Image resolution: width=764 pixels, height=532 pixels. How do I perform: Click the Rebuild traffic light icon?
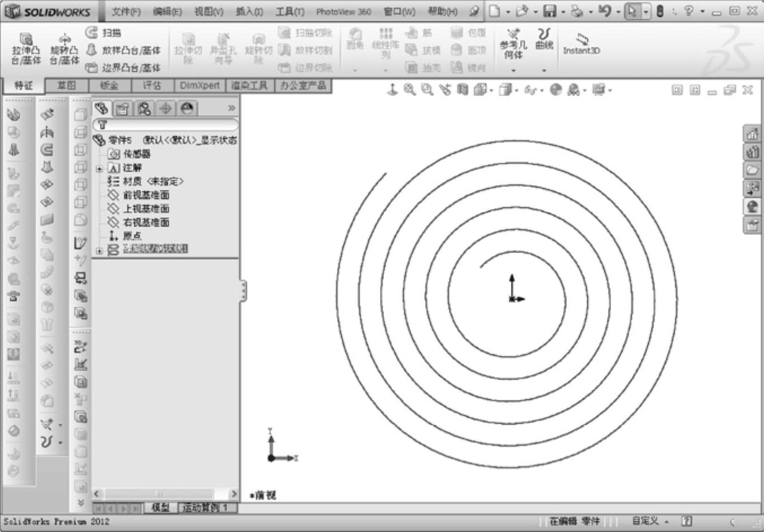[x=660, y=11]
